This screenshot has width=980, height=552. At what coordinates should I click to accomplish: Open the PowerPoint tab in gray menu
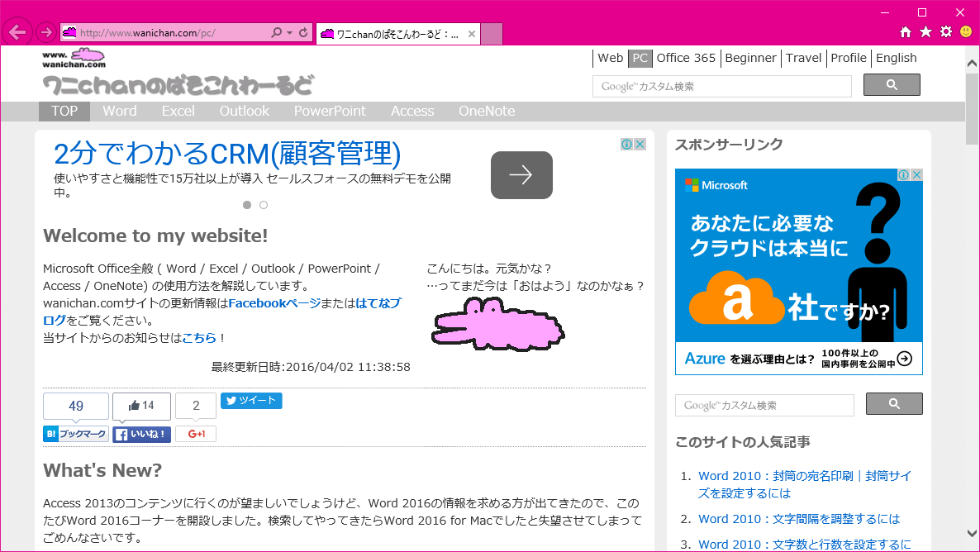[330, 112]
